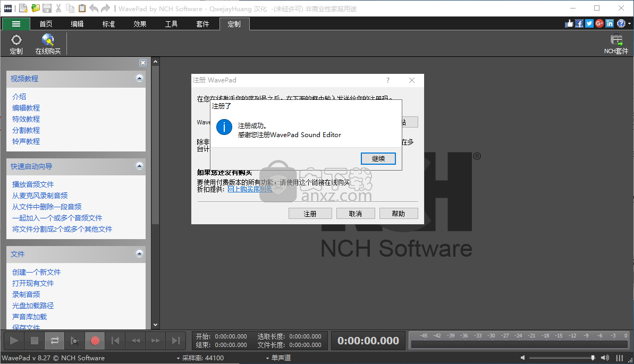Click 从麦克风录制音频 link
Image resolution: width=634 pixels, height=364 pixels.
click(40, 196)
